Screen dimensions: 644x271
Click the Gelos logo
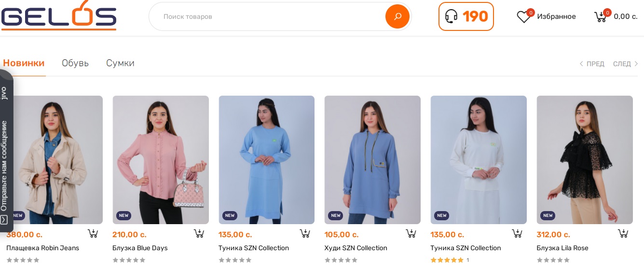point(59,16)
